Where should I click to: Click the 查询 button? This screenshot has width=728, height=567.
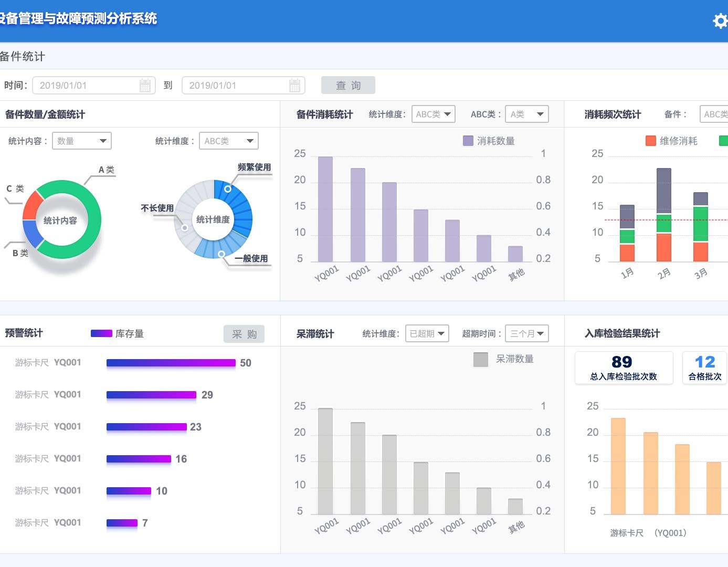click(x=348, y=85)
